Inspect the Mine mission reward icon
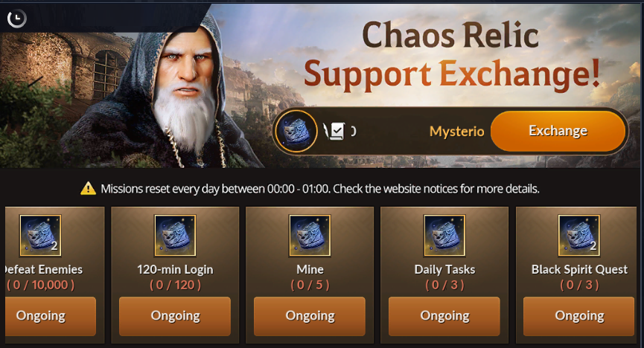 point(310,236)
